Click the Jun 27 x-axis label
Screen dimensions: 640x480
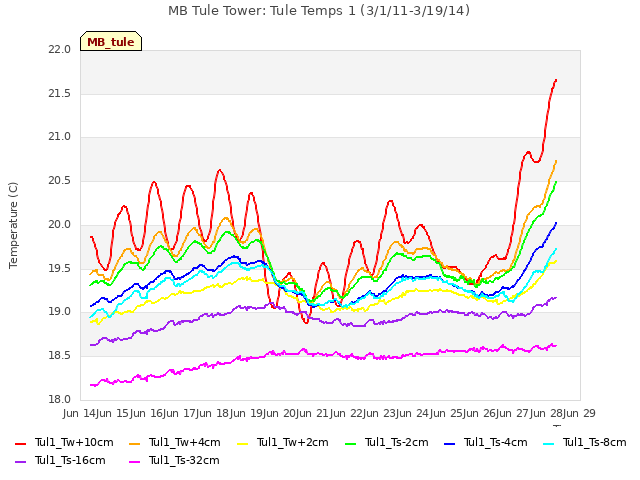pos(513,413)
